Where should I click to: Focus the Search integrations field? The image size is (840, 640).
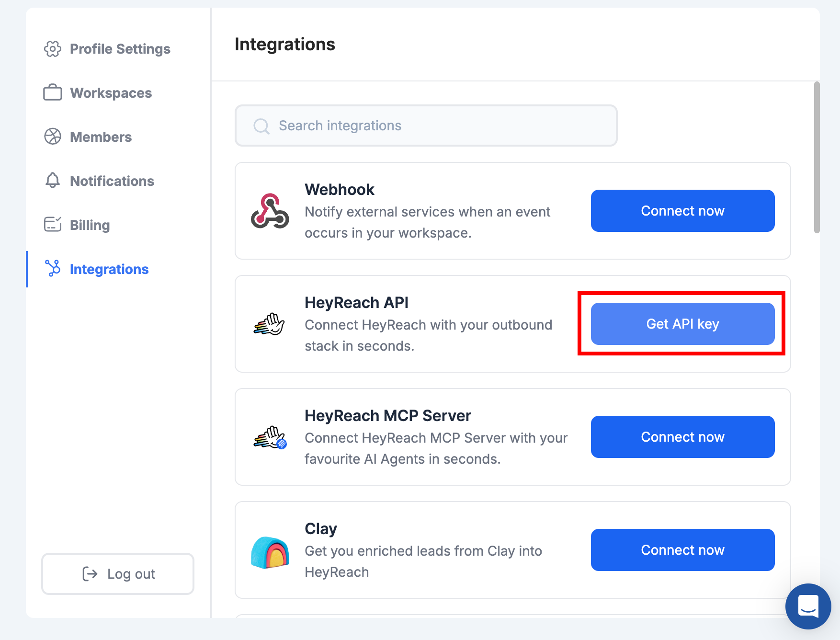click(426, 126)
